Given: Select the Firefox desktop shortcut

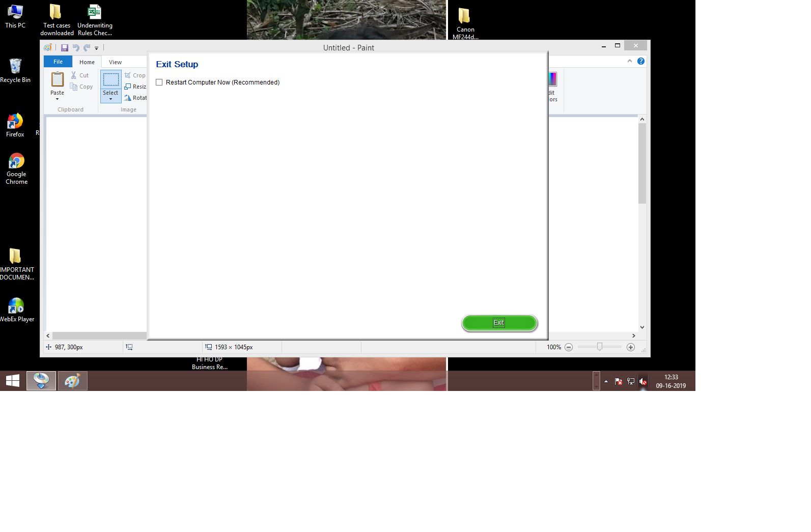Looking at the screenshot, I should coord(15,125).
